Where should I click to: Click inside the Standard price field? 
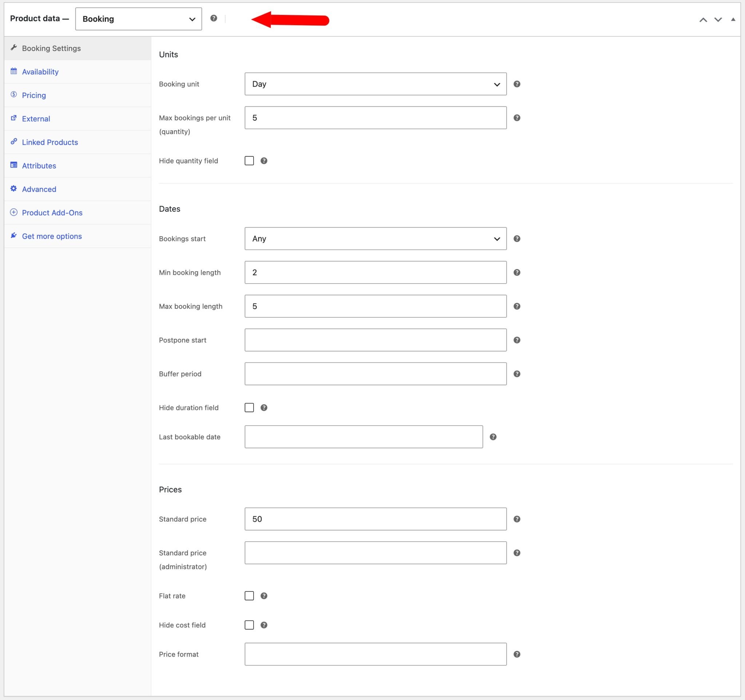(375, 519)
